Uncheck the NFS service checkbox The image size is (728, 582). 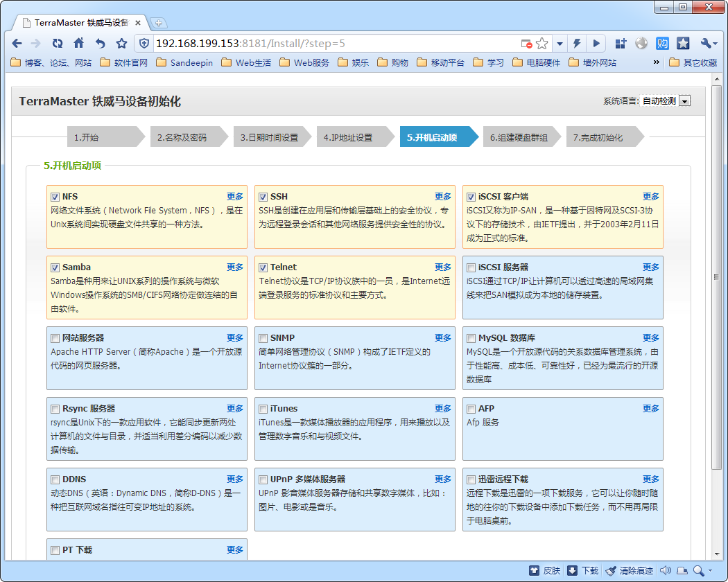tap(55, 197)
